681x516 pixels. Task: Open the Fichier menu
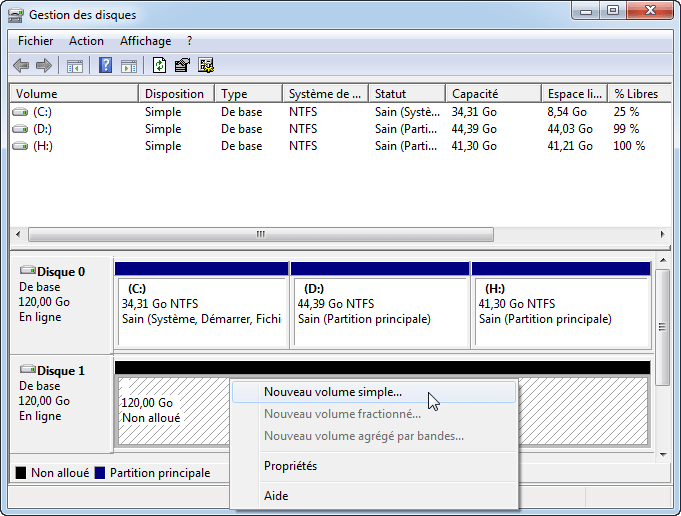(36, 41)
